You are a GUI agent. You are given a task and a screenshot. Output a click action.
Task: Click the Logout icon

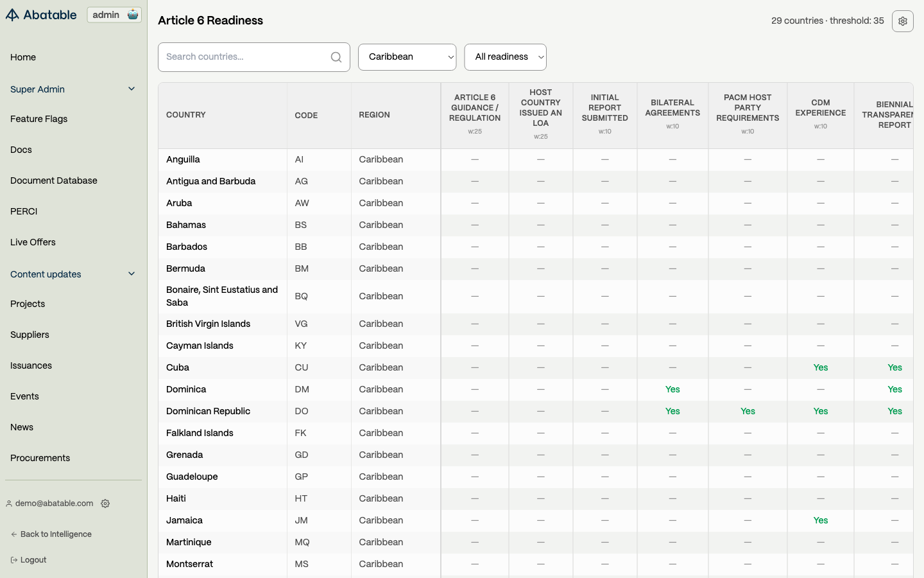click(x=14, y=560)
